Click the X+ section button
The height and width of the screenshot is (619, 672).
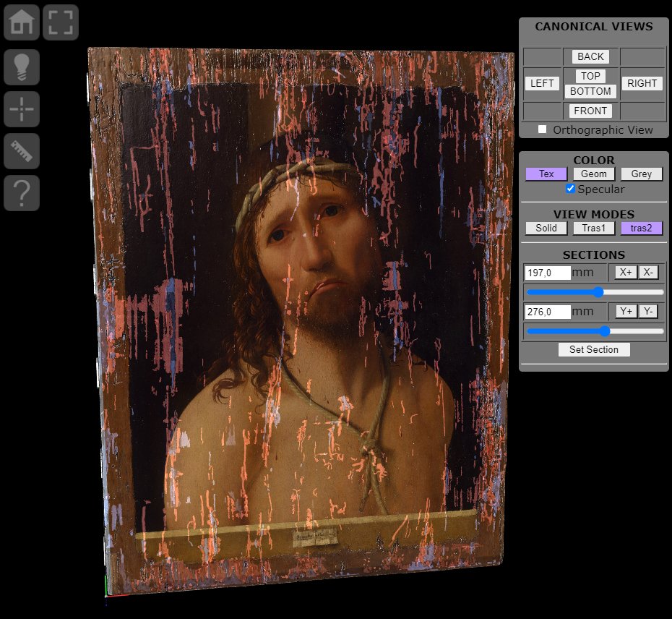pyautogui.click(x=626, y=272)
